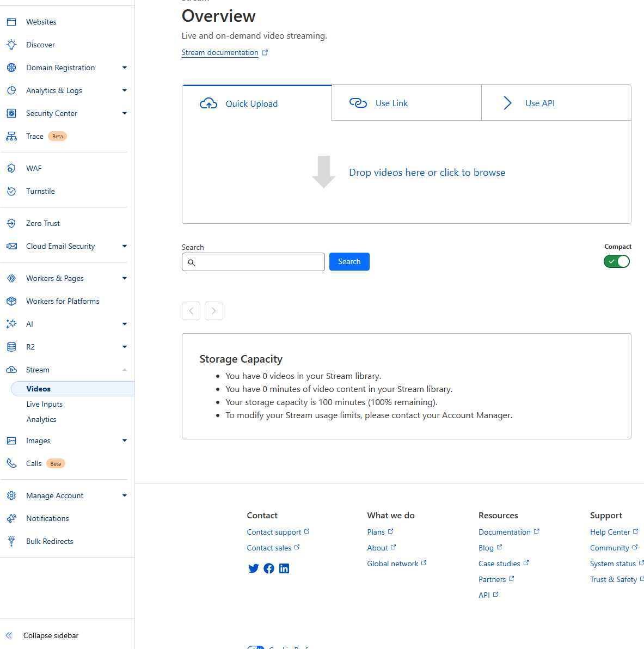Open the LinkedIn social icon
The image size is (644, 649).
284,568
